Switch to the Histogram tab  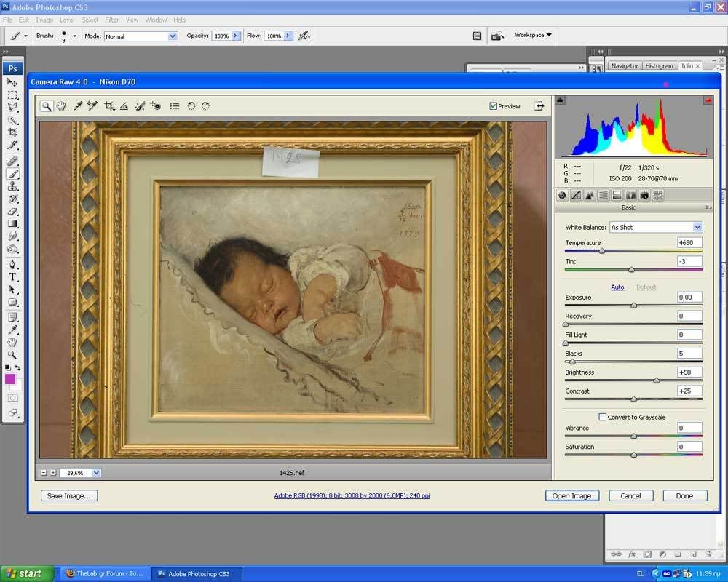tap(659, 65)
